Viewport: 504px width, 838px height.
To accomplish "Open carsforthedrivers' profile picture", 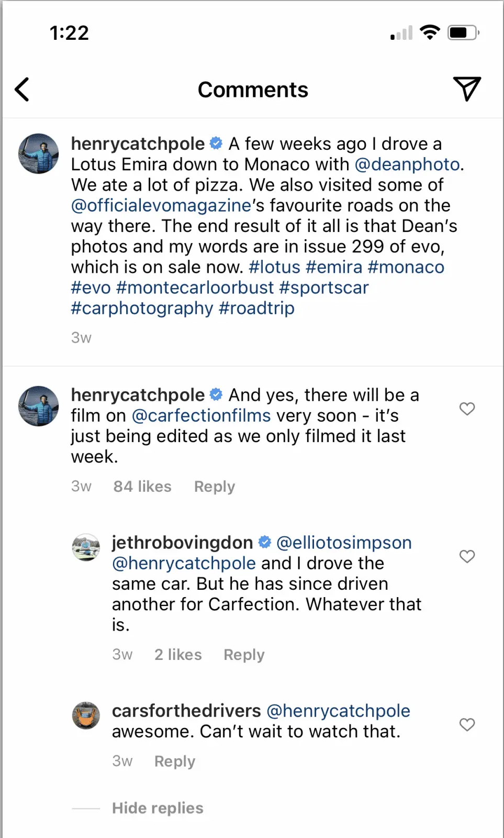I will click(86, 715).
